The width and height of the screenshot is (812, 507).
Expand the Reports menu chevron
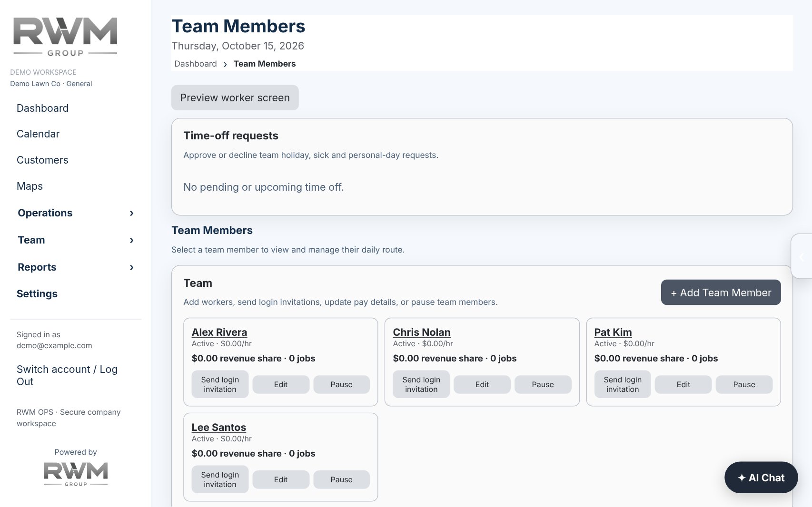point(132,268)
